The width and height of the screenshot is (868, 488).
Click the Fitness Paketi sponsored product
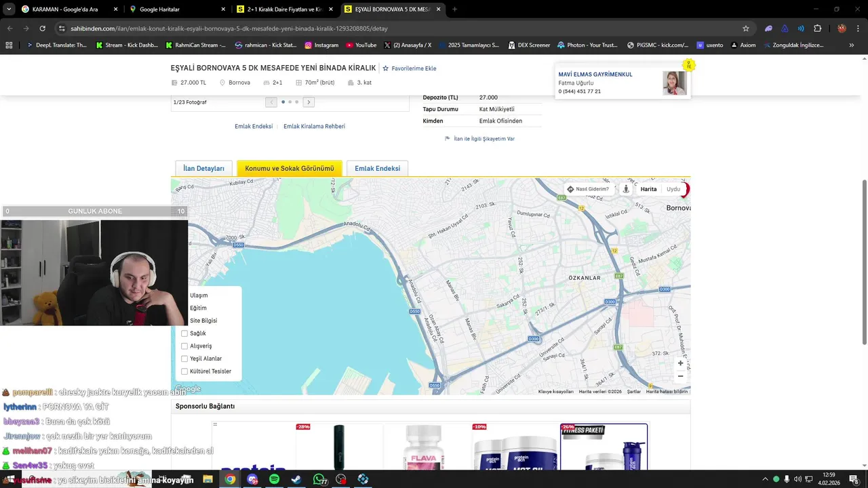pos(604,447)
